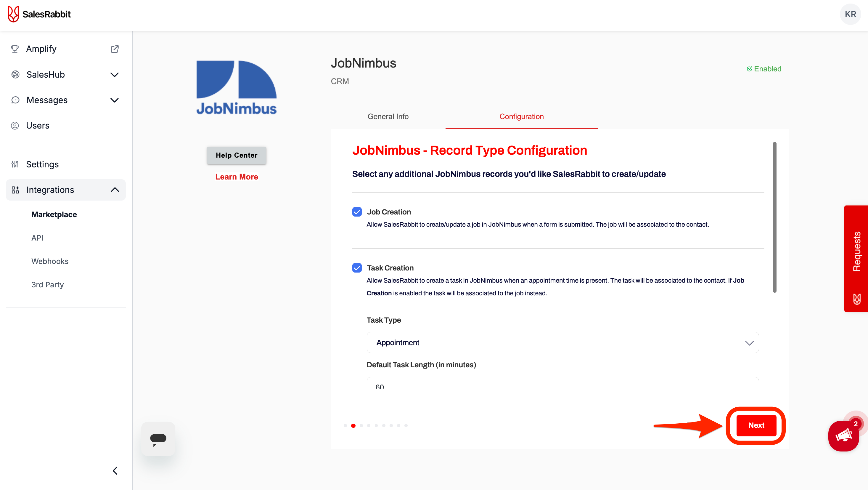Open the chat bubble widget

click(158, 439)
